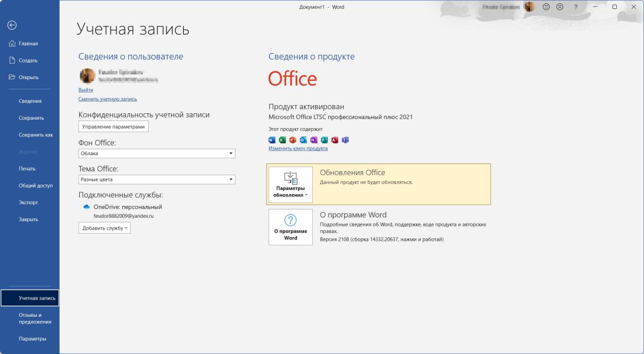The width and height of the screenshot is (644, 354).
Task: Click the red Office logo
Action: click(x=292, y=79)
